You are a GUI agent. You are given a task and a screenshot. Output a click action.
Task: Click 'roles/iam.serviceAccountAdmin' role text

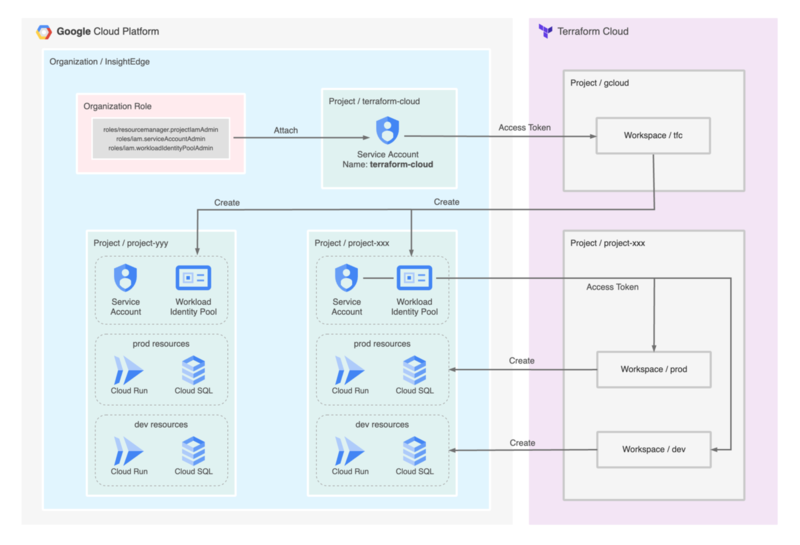pyautogui.click(x=161, y=139)
